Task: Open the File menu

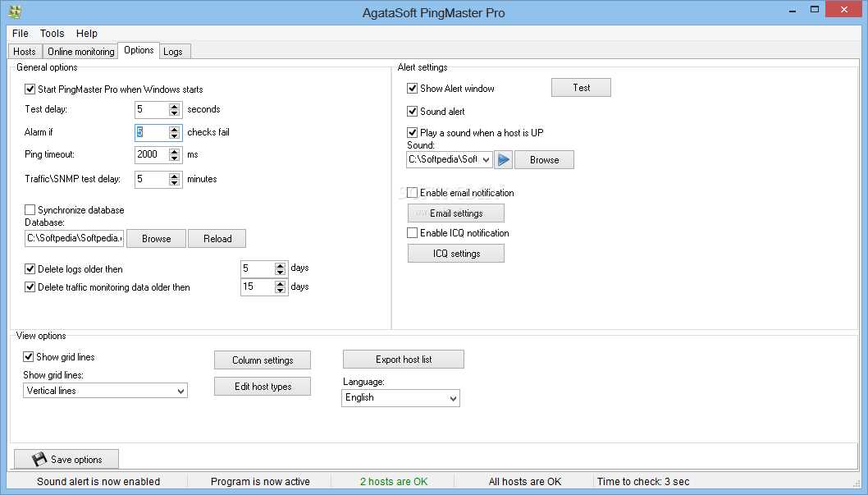Action: (20, 33)
